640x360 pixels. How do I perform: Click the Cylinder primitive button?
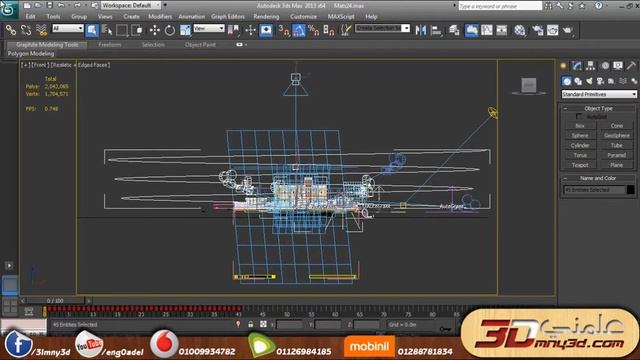(580, 145)
